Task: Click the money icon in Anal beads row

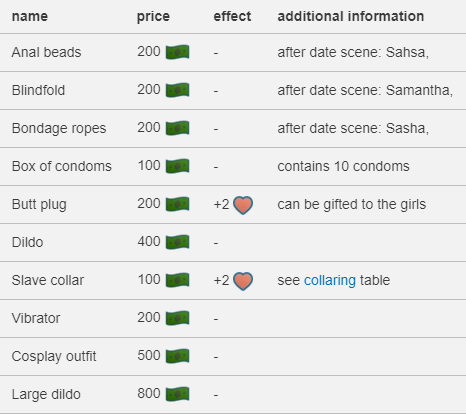Action: point(177,52)
